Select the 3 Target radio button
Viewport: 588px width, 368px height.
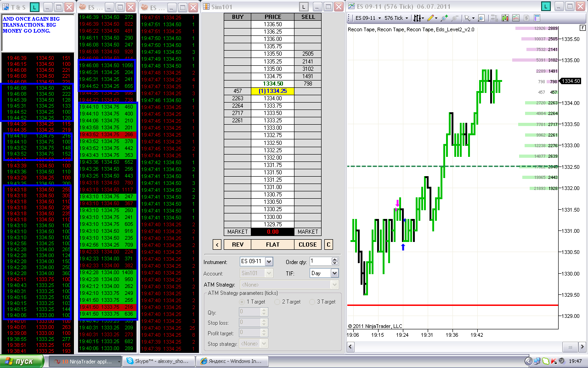(x=313, y=302)
